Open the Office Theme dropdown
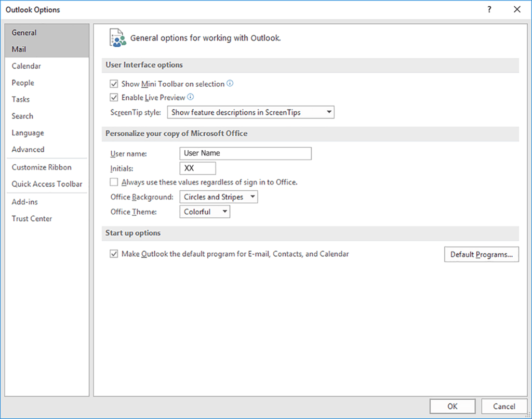 coord(204,212)
